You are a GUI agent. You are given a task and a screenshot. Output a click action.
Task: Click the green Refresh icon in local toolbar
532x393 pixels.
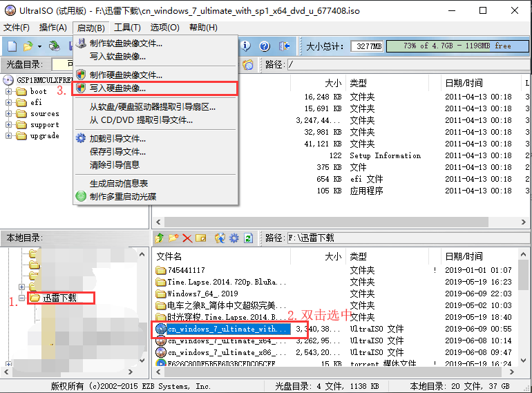pos(248,238)
